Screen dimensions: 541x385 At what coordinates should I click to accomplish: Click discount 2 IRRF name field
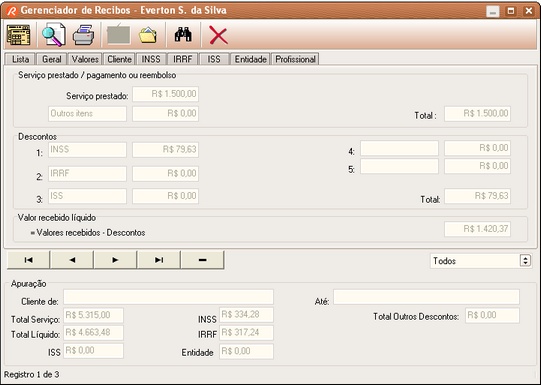pos(87,174)
